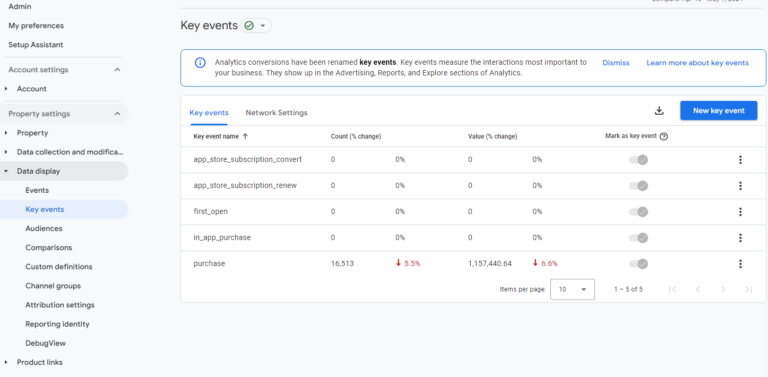
Task: Open the Key events status dropdown
Action: tap(256, 25)
